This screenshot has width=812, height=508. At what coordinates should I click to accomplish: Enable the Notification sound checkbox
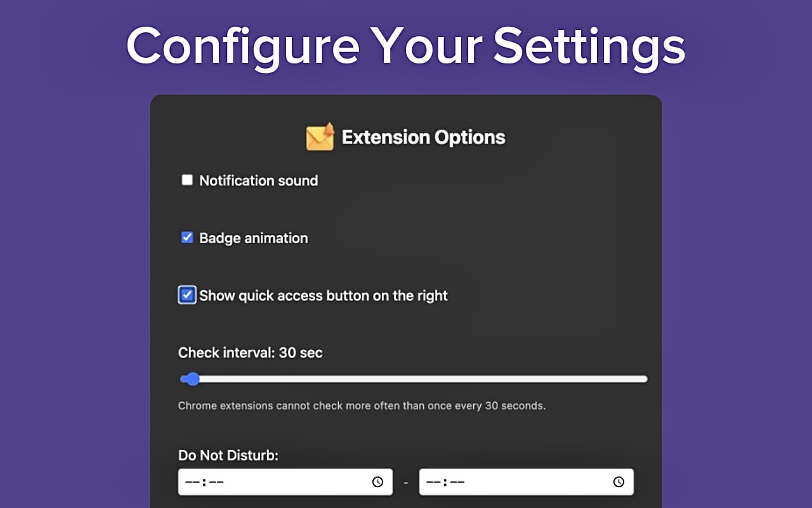click(187, 180)
